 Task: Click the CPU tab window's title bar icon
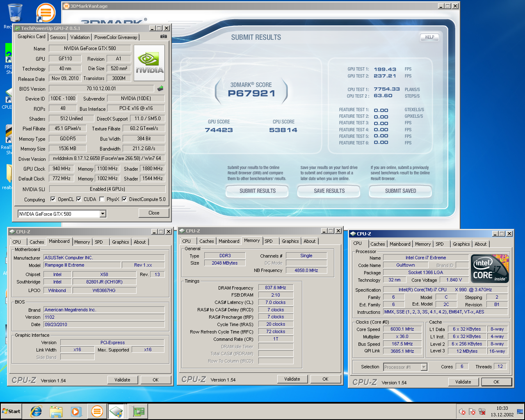click(x=353, y=234)
